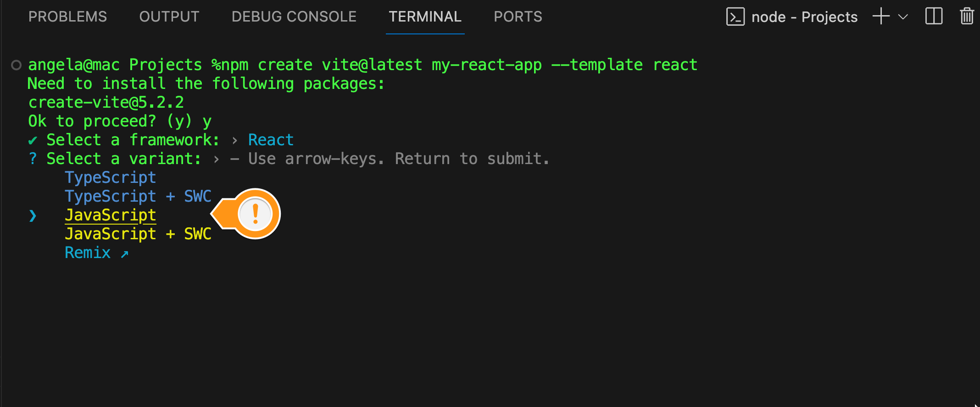Image resolution: width=980 pixels, height=407 pixels.
Task: Click the new terminal plus icon
Action: (x=880, y=17)
